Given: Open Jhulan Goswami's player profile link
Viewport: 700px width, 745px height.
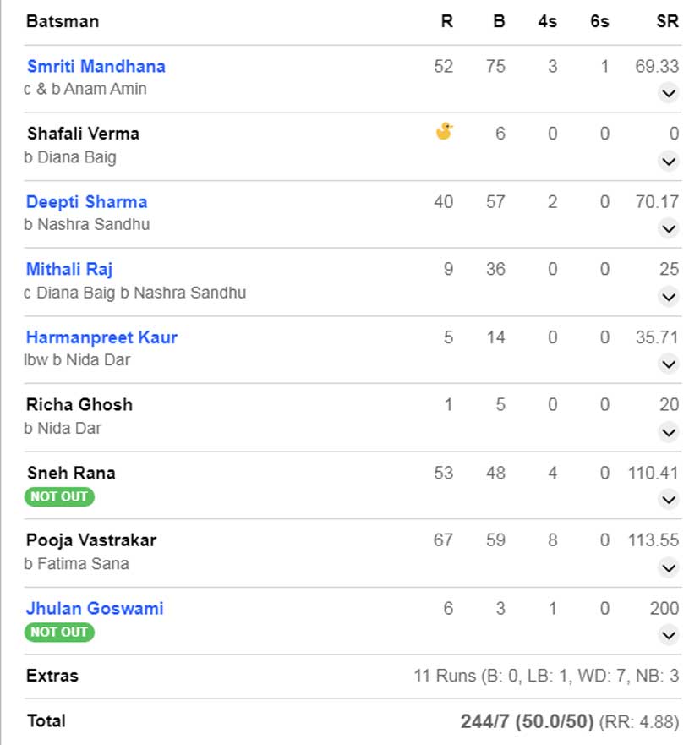Looking at the screenshot, I should pyautogui.click(x=95, y=608).
